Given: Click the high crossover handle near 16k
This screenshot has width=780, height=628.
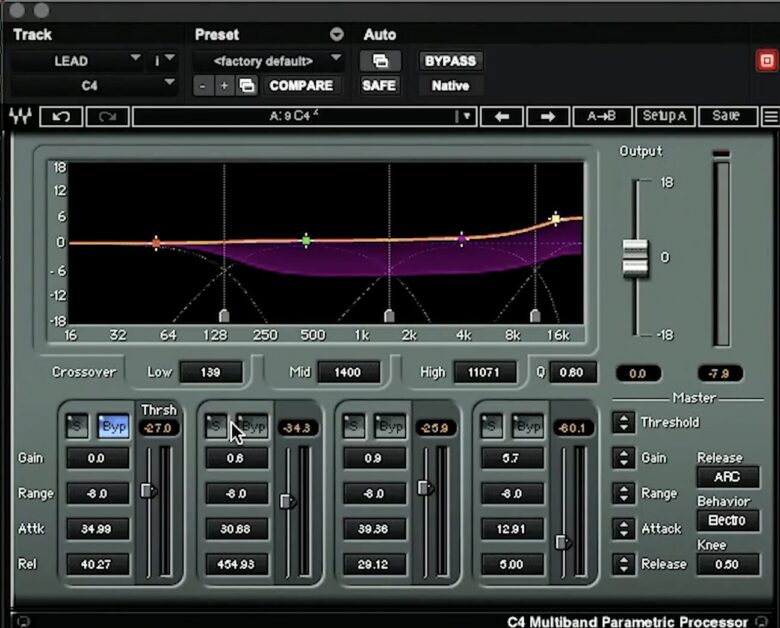Looking at the screenshot, I should 535,315.
